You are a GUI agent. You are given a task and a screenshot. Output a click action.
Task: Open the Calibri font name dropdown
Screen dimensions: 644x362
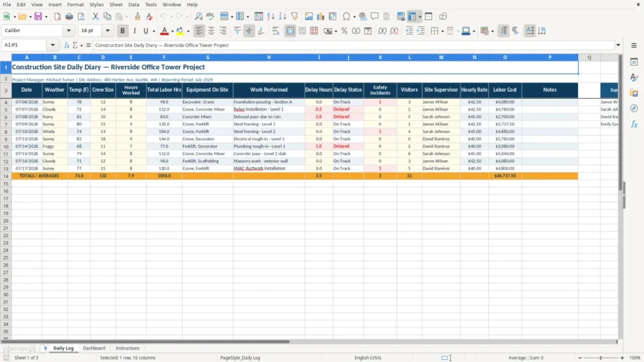click(69, 30)
